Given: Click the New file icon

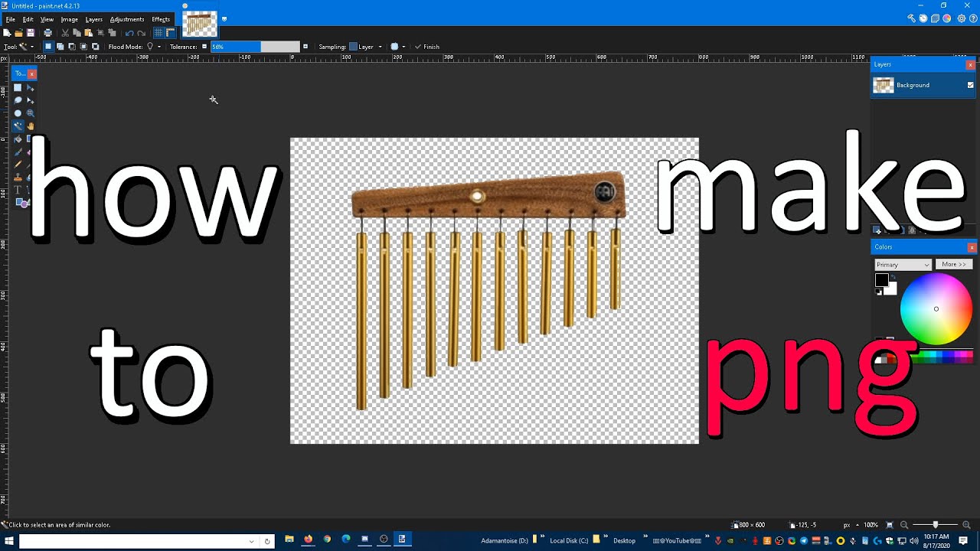Looking at the screenshot, I should tap(7, 33).
